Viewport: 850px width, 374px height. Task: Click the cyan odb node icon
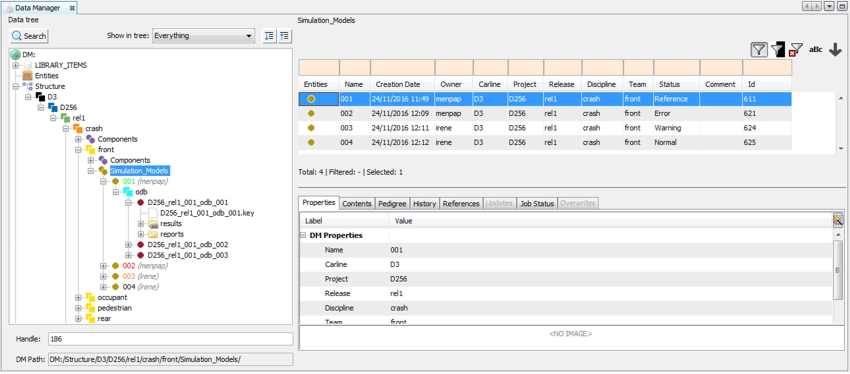coord(128,192)
